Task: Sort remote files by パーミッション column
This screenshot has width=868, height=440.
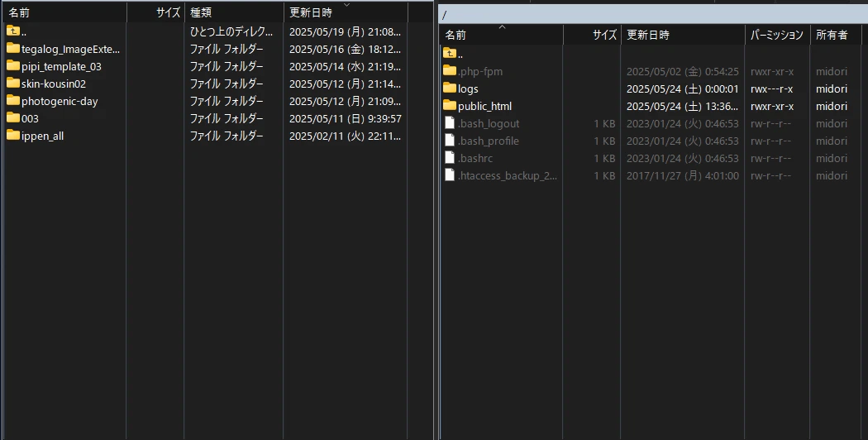Action: 777,35
